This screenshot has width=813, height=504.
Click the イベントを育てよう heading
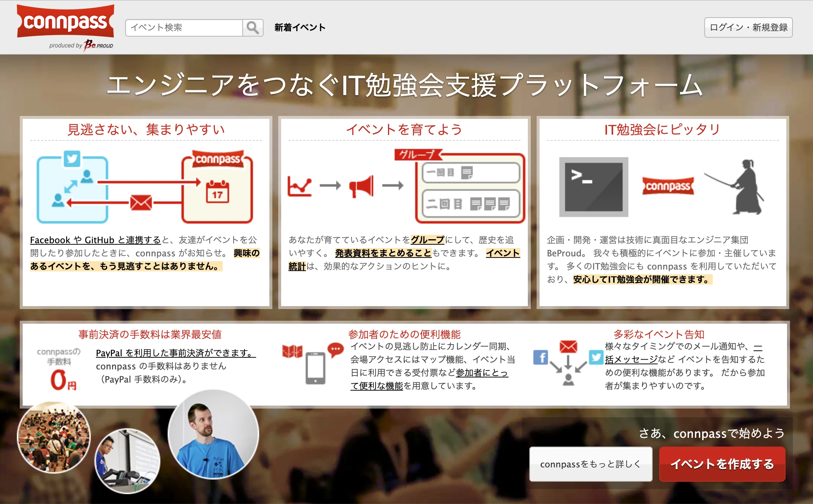tap(404, 129)
